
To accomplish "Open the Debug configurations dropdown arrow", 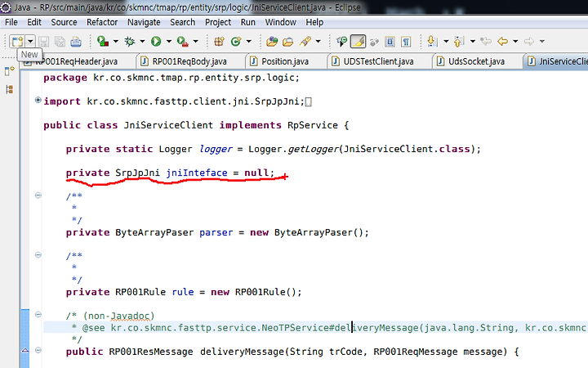I will [x=142, y=42].
